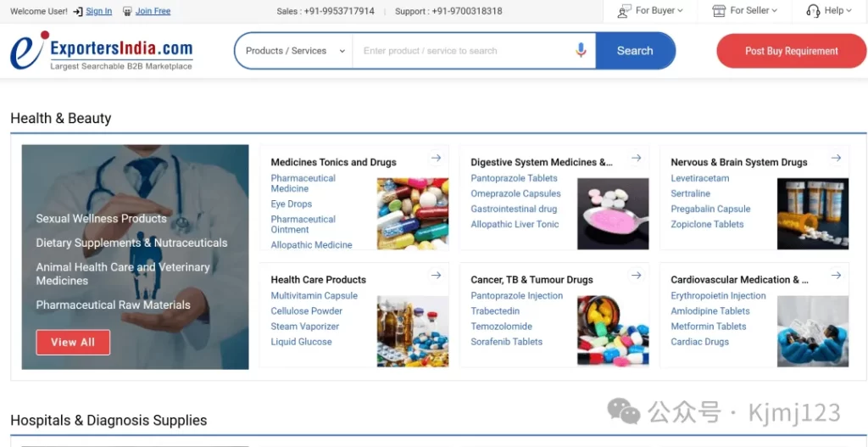Image resolution: width=868 pixels, height=447 pixels.
Task: Click Liquid Glucose link
Action: tap(301, 342)
